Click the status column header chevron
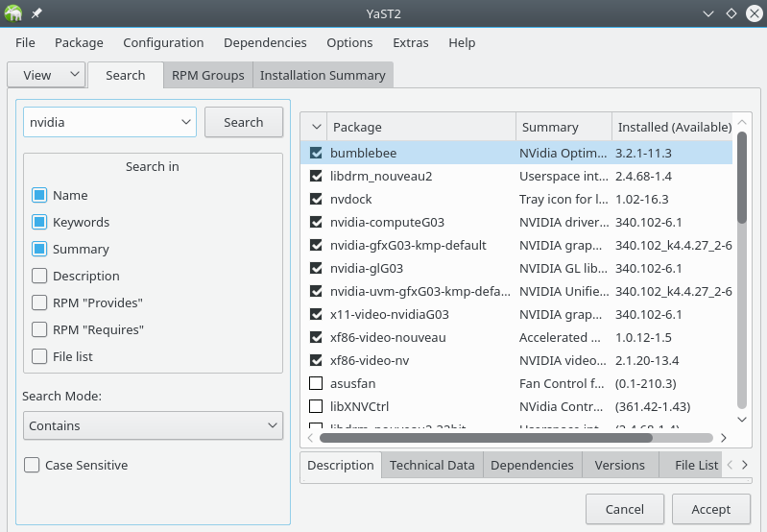Screen dimensions: 767x532 pyautogui.click(x=316, y=128)
